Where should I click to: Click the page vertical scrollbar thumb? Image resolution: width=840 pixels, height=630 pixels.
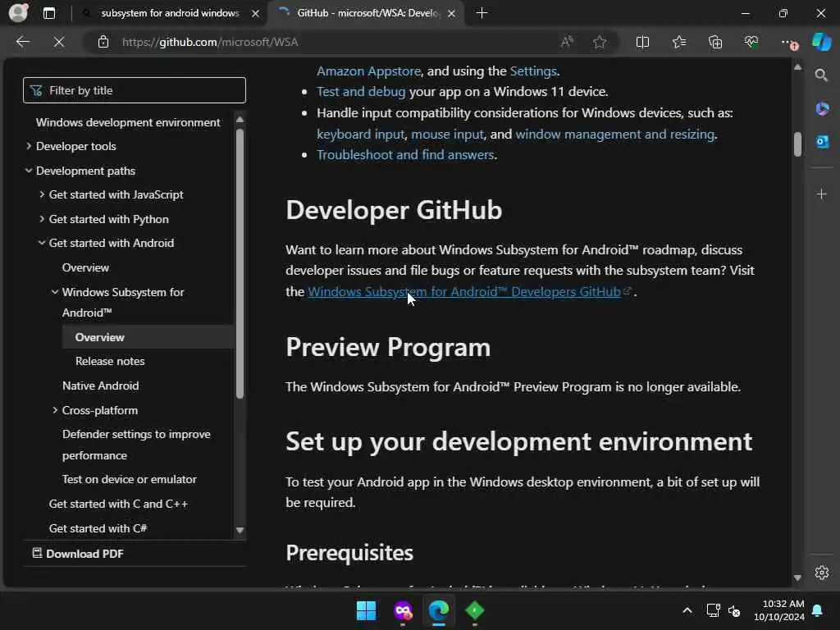(x=797, y=144)
